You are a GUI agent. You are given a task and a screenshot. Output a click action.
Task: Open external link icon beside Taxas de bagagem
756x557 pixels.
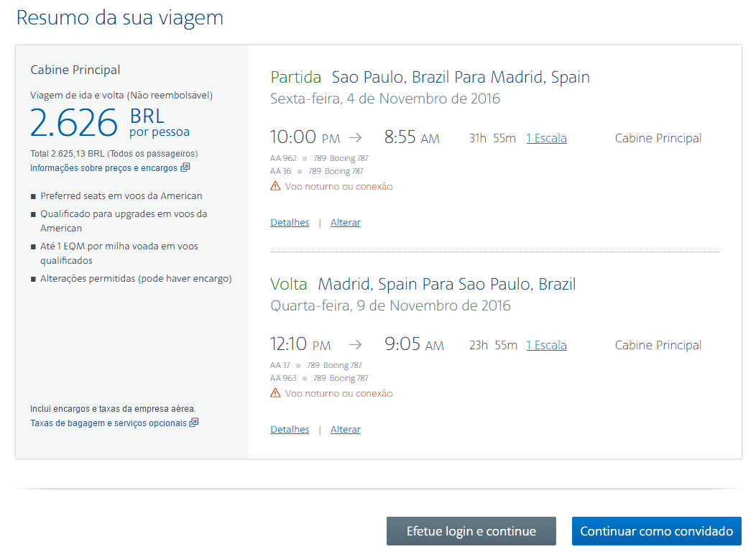194,423
